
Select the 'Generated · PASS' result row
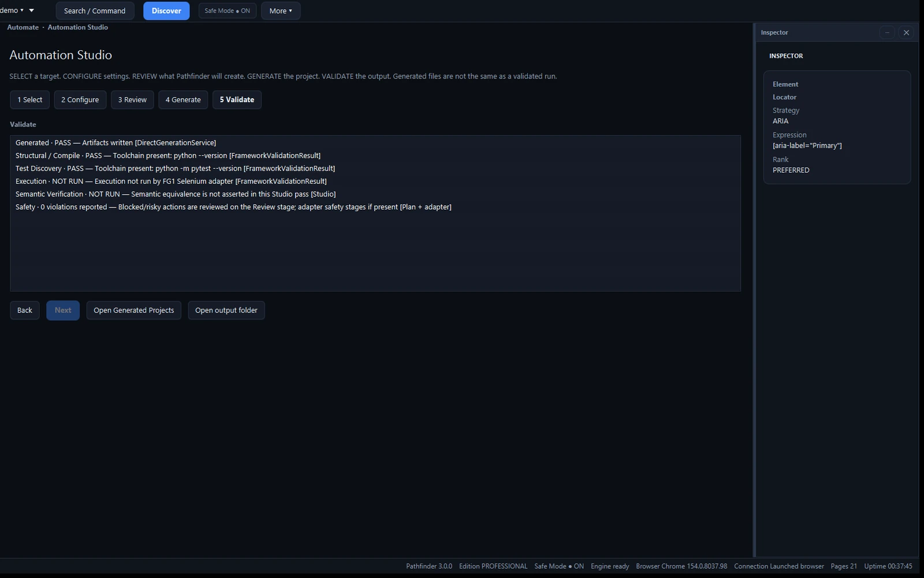click(x=375, y=143)
